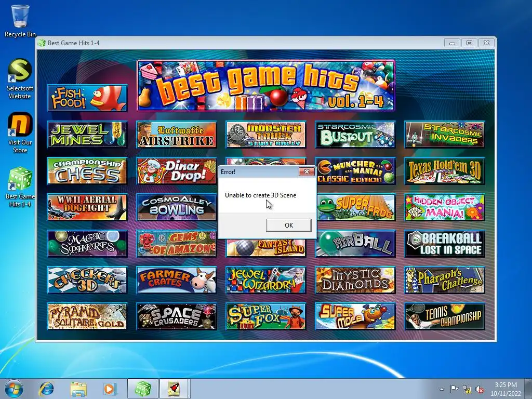Close the Best Game Hits 1-4 window

(x=486, y=43)
